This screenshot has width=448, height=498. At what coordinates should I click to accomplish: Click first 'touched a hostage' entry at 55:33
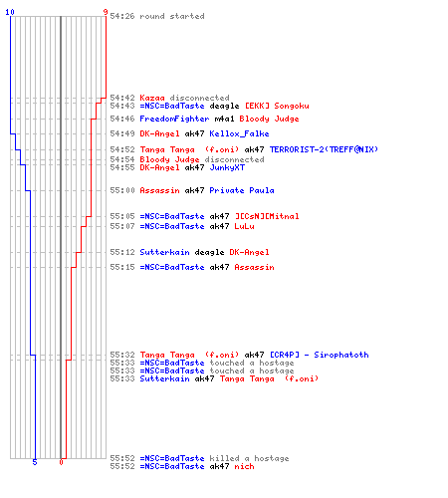coord(202,363)
